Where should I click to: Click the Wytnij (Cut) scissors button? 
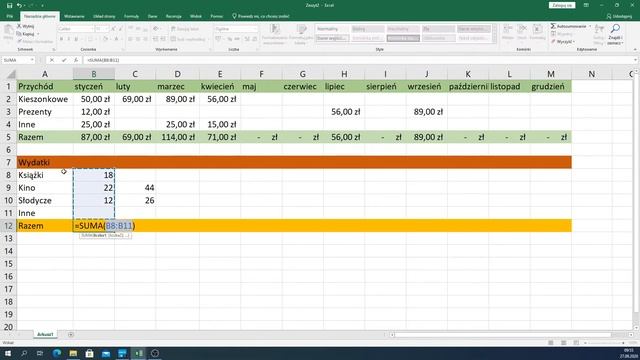point(25,26)
